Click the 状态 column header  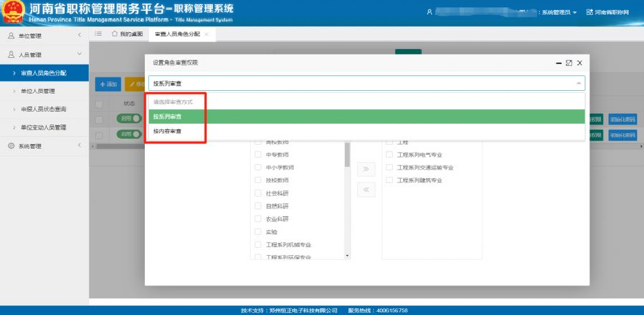click(x=129, y=104)
